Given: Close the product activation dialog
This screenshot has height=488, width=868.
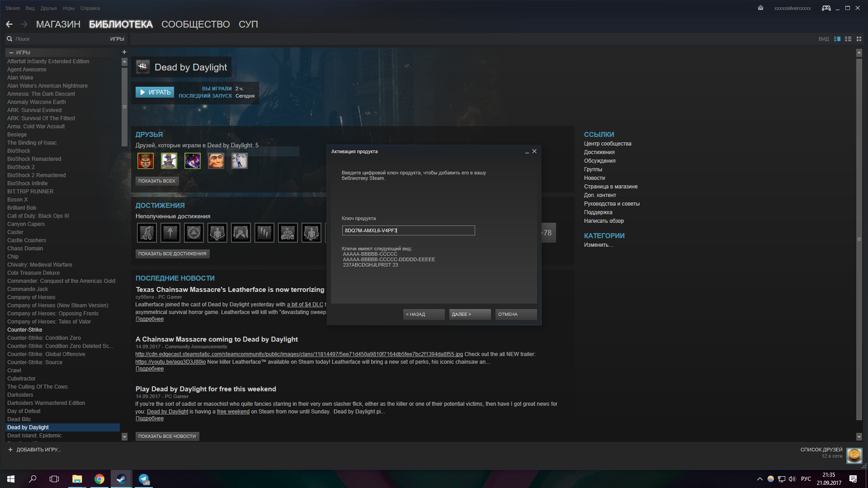Looking at the screenshot, I should (534, 151).
